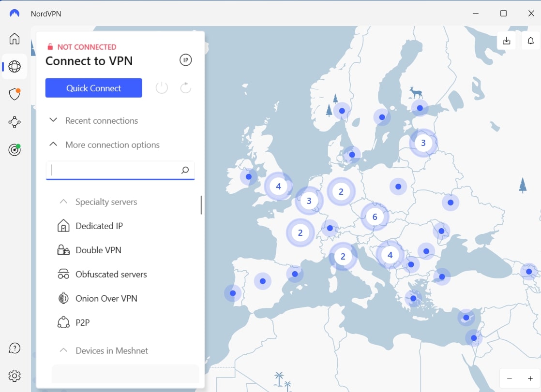Image resolution: width=541 pixels, height=392 pixels.
Task: Open the Dark Web Monitor target icon
Action: tap(15, 150)
